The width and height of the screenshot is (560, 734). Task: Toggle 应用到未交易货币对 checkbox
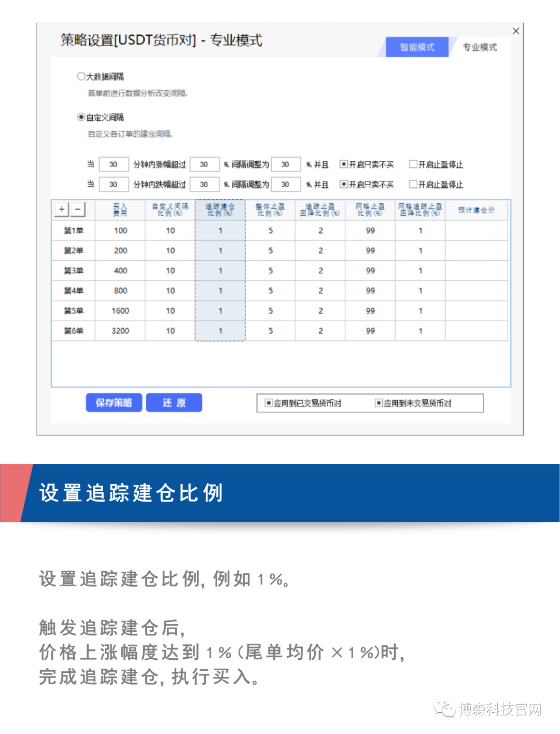pyautogui.click(x=379, y=403)
